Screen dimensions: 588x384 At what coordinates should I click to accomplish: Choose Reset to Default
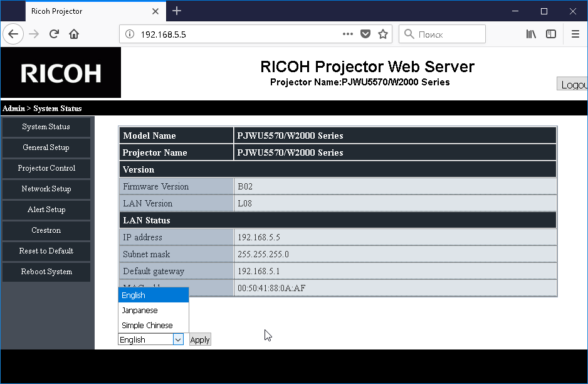pos(46,251)
